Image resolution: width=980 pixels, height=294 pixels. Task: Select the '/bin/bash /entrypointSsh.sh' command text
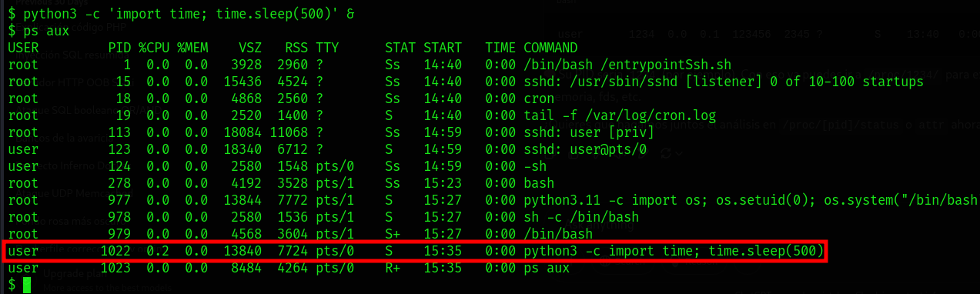pyautogui.click(x=627, y=65)
